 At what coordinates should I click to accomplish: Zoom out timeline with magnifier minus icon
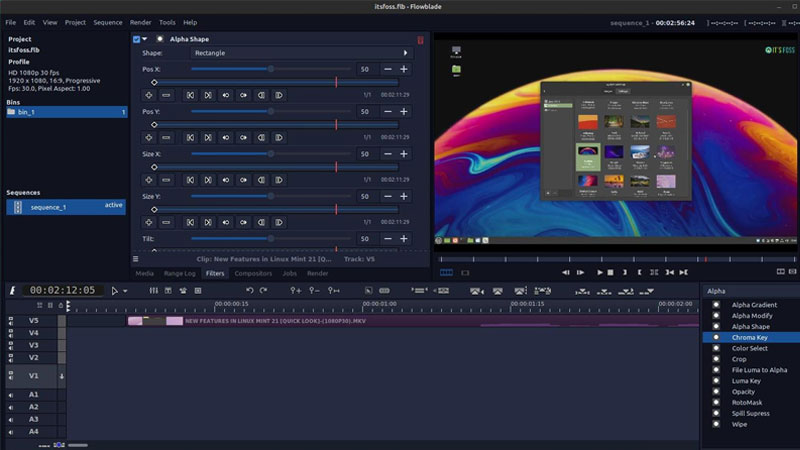point(314,290)
